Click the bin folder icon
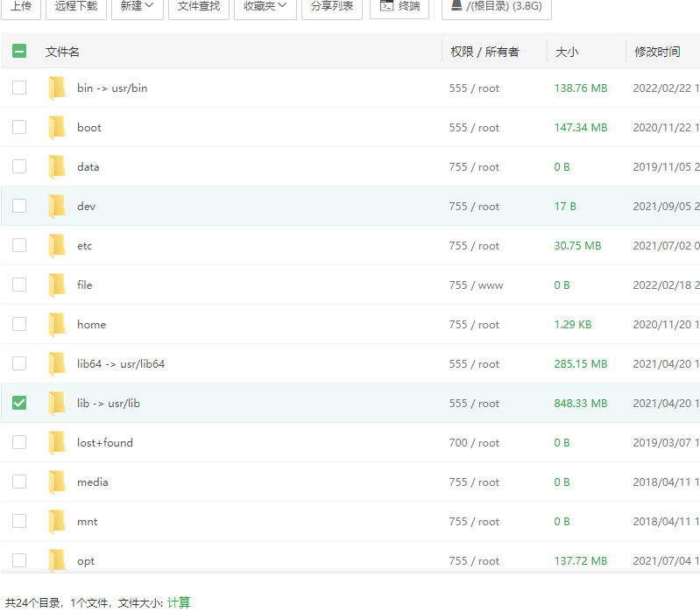The width and height of the screenshot is (700, 612). (x=57, y=88)
